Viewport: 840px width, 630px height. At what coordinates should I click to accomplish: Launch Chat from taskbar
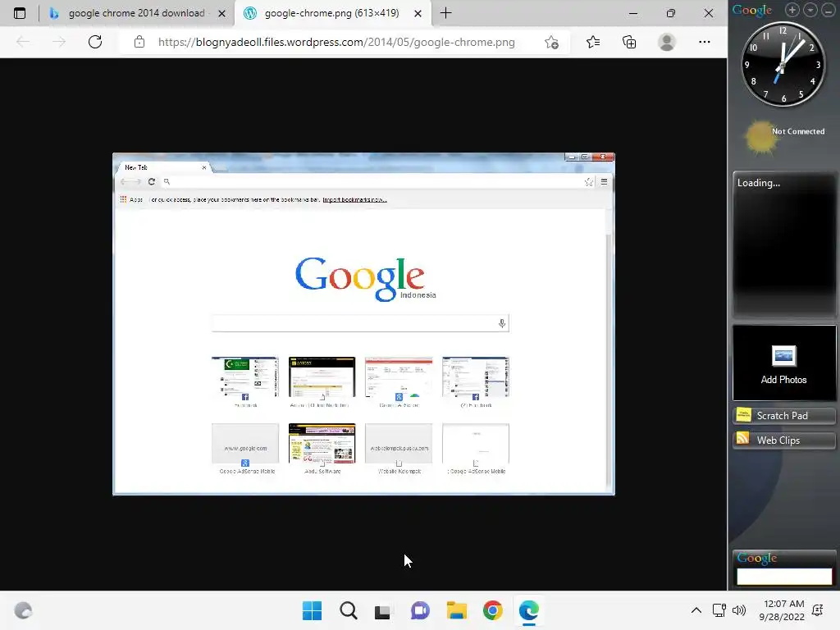[420, 610]
